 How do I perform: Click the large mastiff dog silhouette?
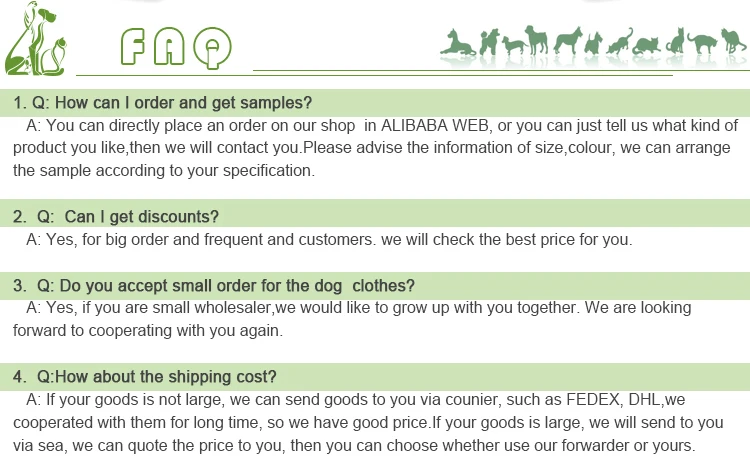point(536,40)
